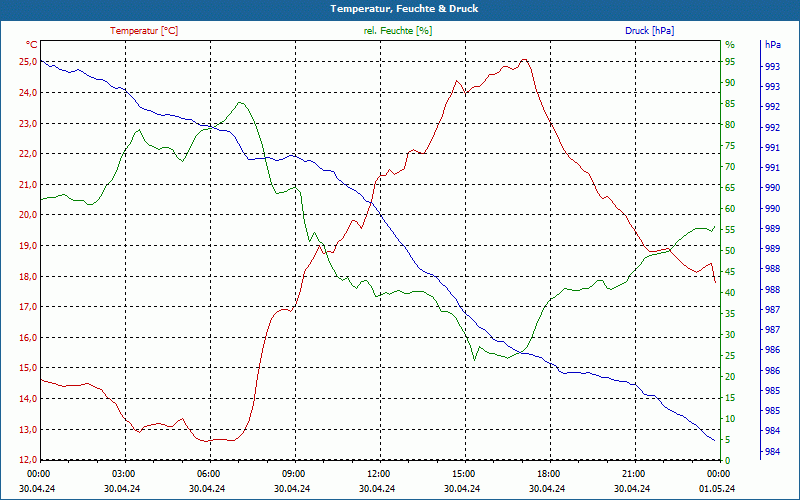Click the green '85' humidity axis value

(730, 104)
